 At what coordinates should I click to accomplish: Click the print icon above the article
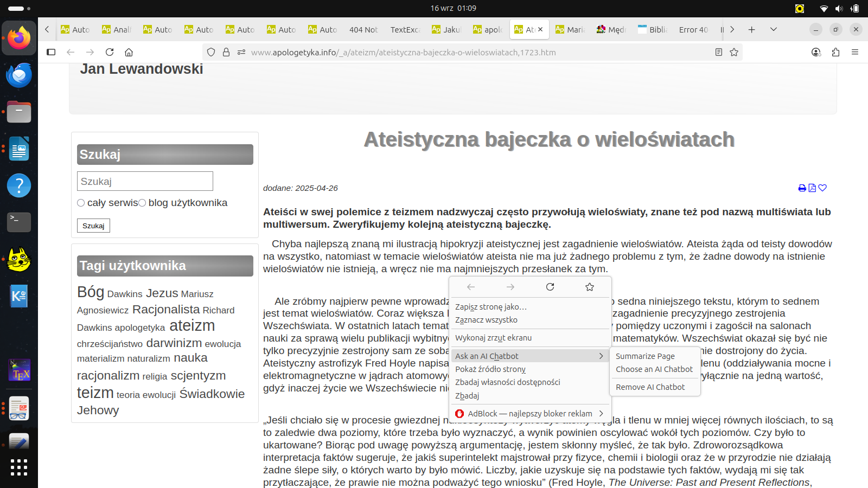tap(802, 188)
